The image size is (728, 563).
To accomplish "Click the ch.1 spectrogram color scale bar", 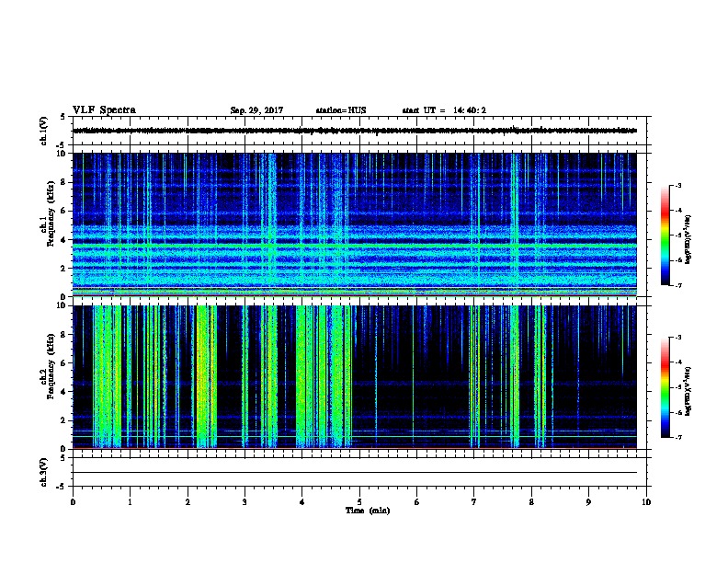I will tap(665, 236).
